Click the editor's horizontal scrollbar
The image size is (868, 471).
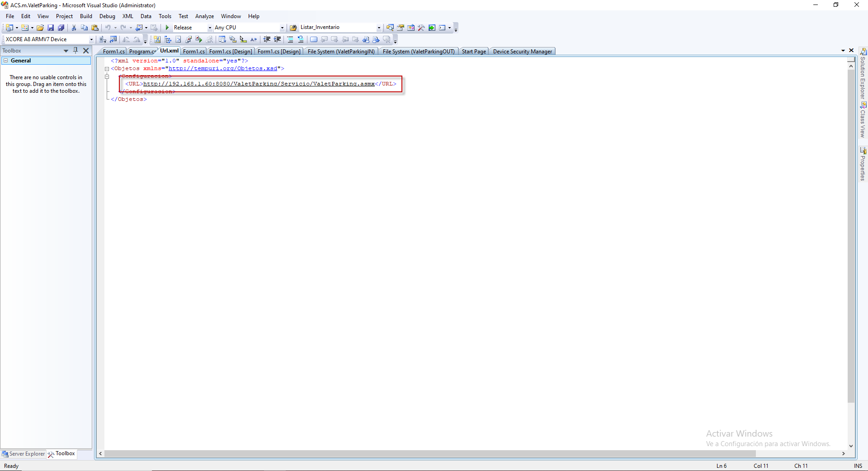[x=452, y=453]
